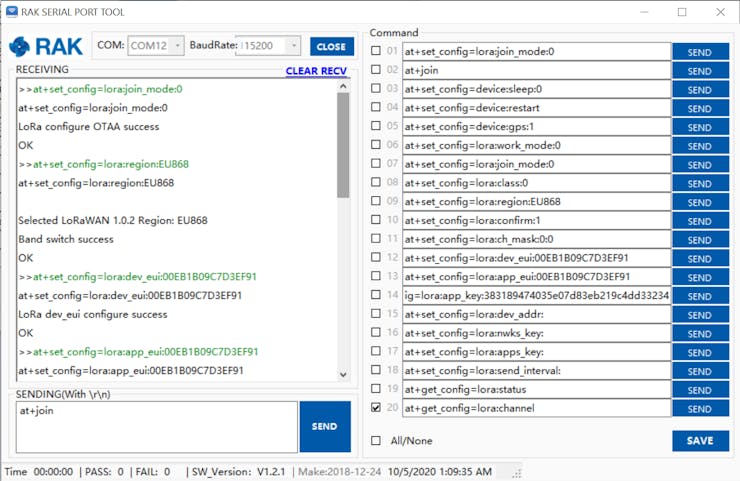This screenshot has height=481, width=740.
Task: Click the CLEAR RECV link
Action: (x=316, y=71)
